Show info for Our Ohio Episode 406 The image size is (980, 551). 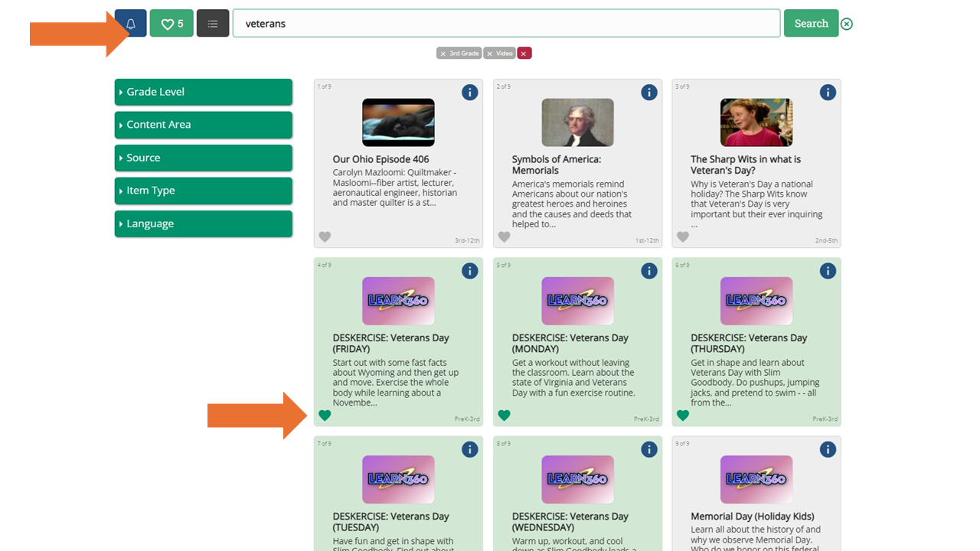pyautogui.click(x=470, y=93)
